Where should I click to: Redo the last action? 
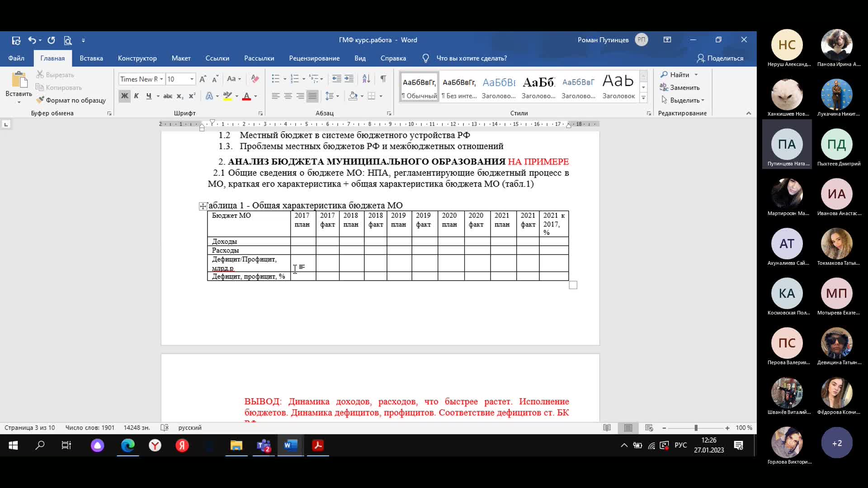[x=52, y=40]
